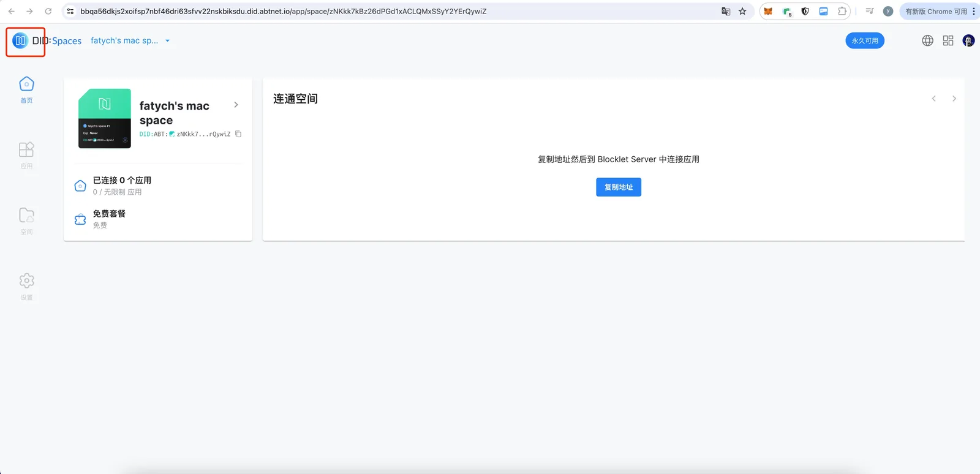Click the Spaces text in logo
Image resolution: width=980 pixels, height=474 pixels.
[x=67, y=41]
